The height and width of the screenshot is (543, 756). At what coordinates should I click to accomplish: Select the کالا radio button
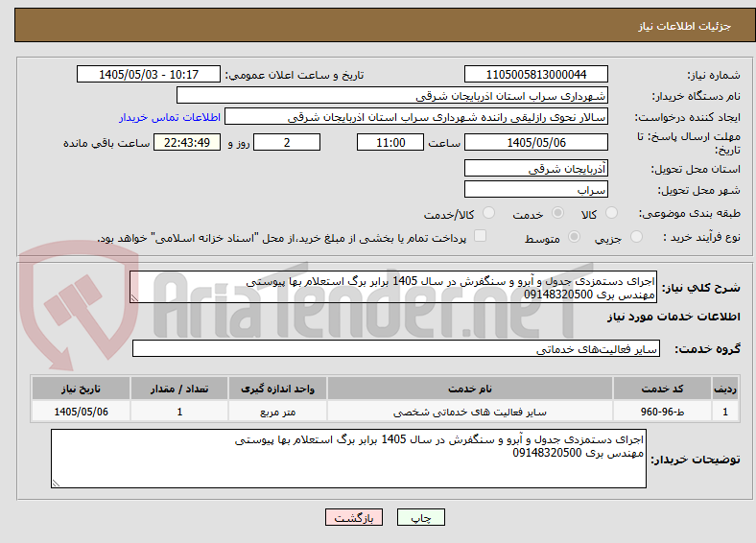611,213
